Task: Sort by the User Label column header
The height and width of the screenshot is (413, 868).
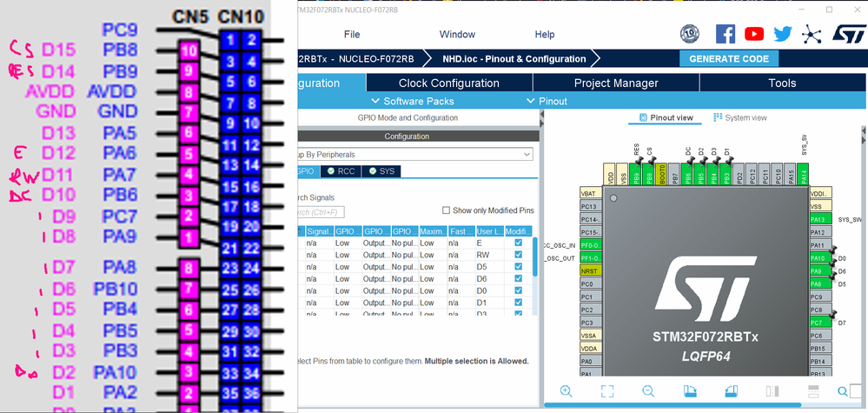Action: 489,231
